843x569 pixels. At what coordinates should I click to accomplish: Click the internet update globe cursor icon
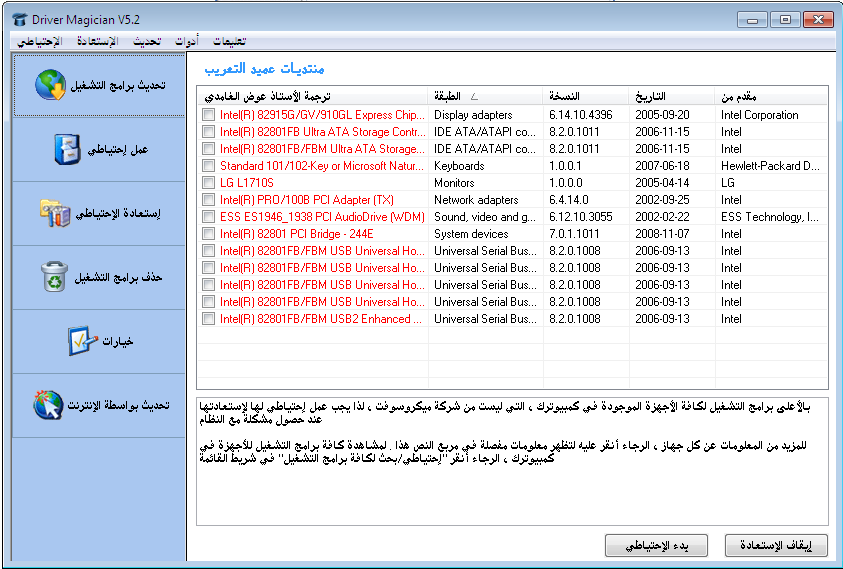pos(47,406)
